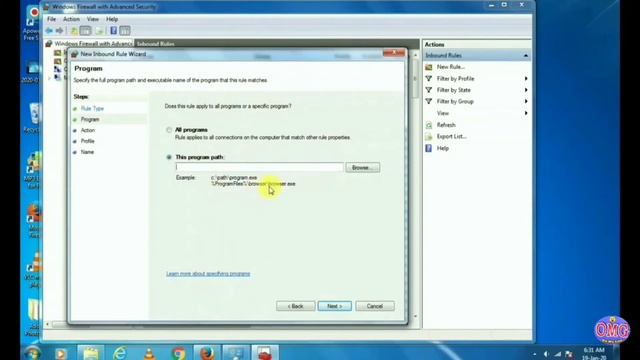Open the File menu

[x=51, y=19]
